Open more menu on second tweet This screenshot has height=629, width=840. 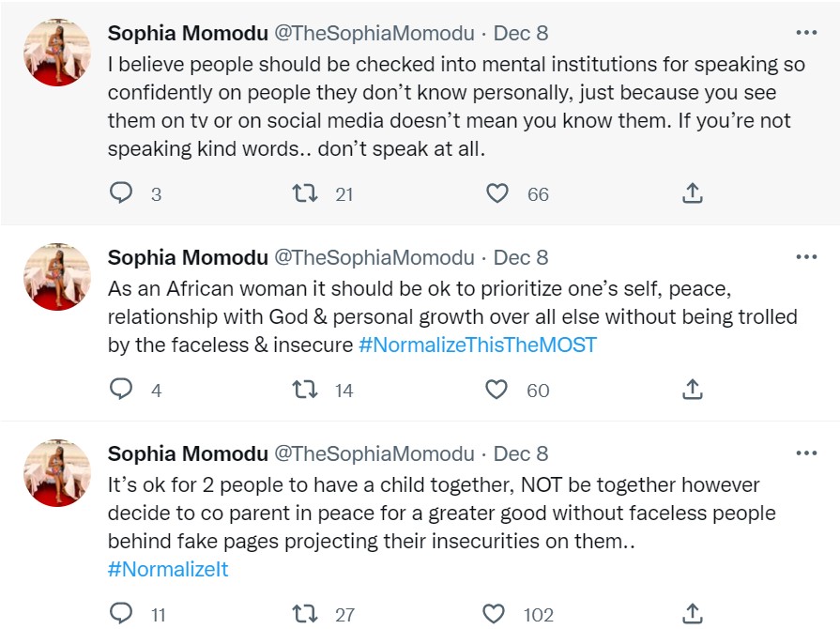(805, 257)
